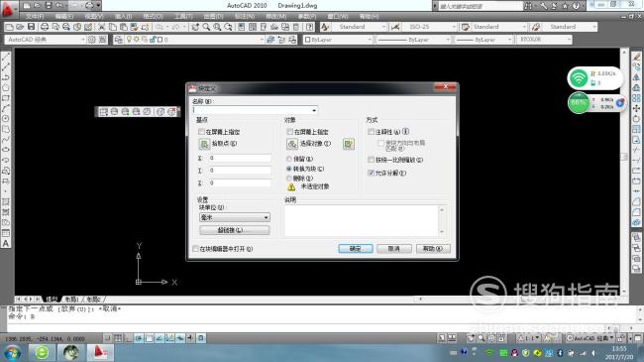Enable 按统一比例缩放 checkbox
The height and width of the screenshot is (362, 644).
[x=372, y=160]
